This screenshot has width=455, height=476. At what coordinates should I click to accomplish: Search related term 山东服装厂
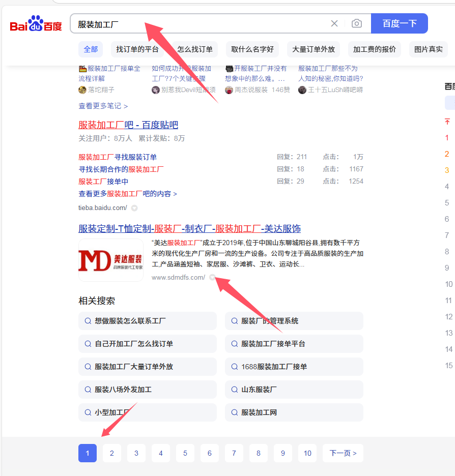[294, 390]
